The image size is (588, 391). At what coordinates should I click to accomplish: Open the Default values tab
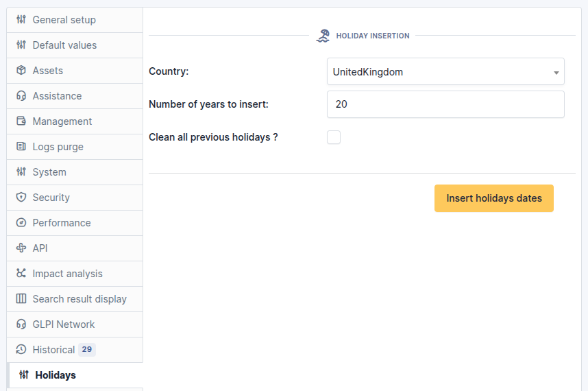64,45
